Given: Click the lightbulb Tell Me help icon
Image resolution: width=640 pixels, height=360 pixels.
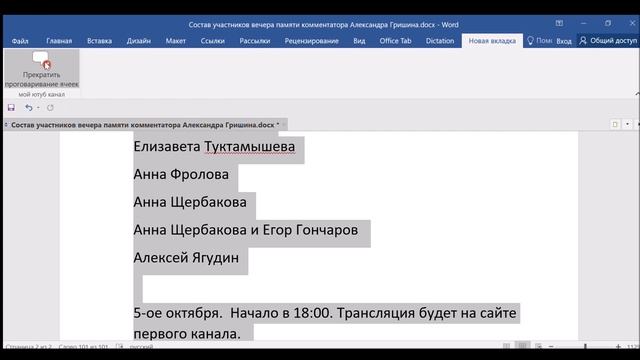Looking at the screenshot, I should tap(530, 40).
